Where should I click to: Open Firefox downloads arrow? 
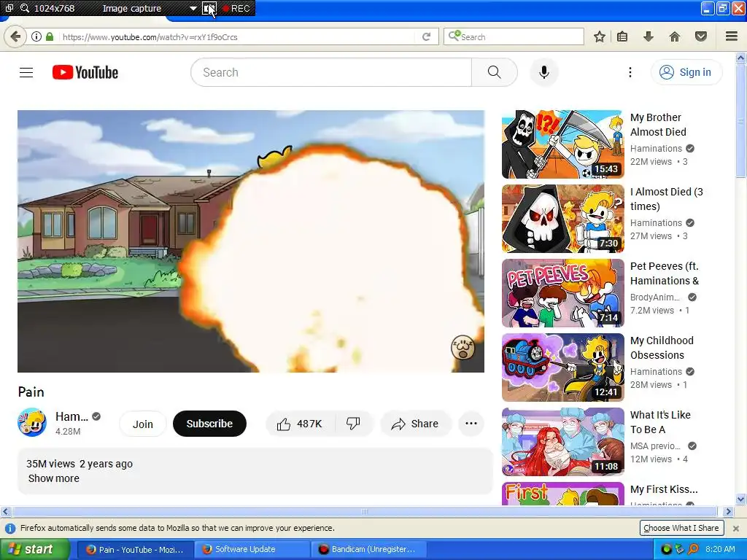[649, 36]
